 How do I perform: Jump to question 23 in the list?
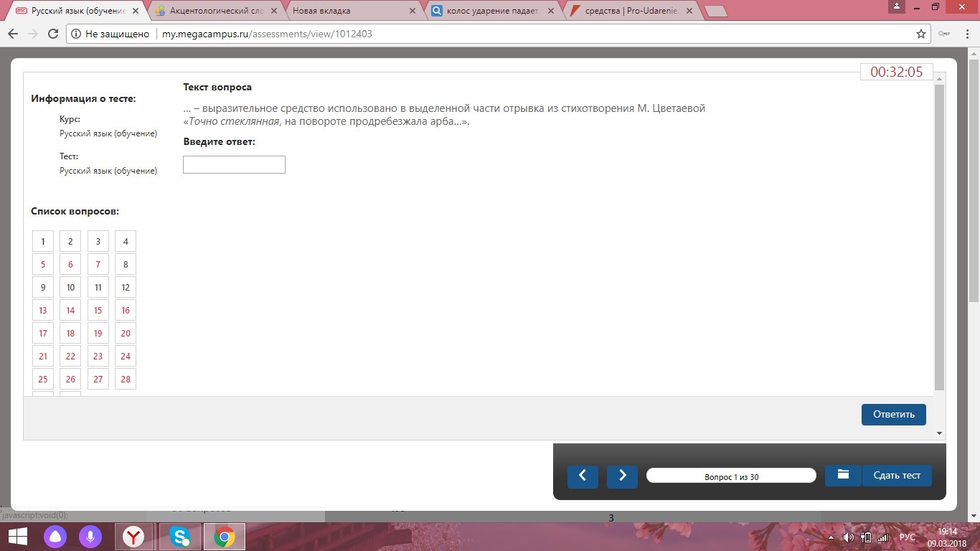click(98, 357)
